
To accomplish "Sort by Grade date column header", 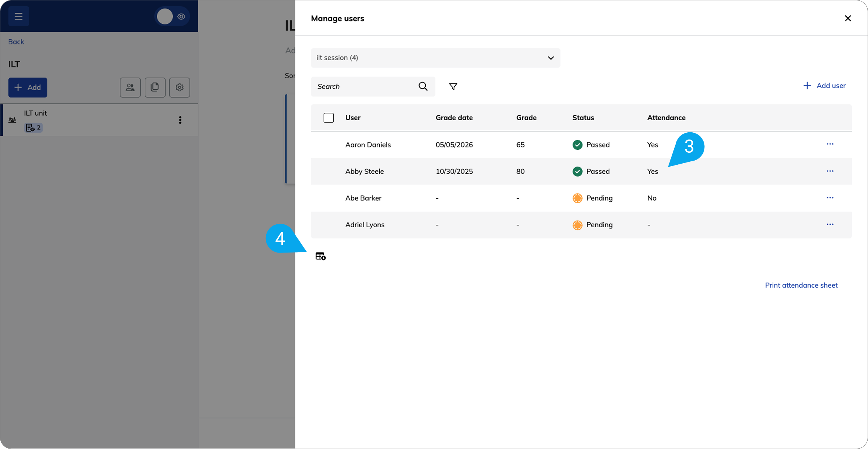I will click(454, 118).
